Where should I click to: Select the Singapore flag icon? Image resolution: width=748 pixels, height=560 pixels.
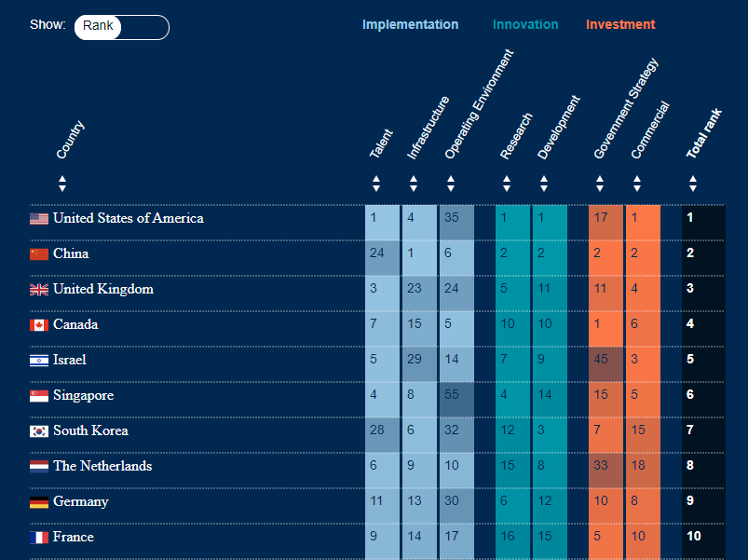click(x=37, y=395)
